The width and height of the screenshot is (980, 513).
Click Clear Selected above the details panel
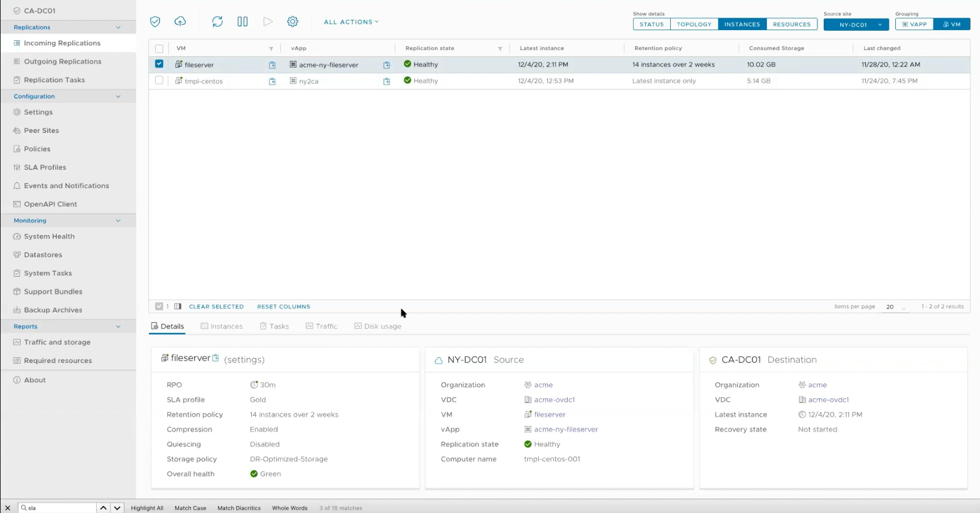click(x=216, y=306)
